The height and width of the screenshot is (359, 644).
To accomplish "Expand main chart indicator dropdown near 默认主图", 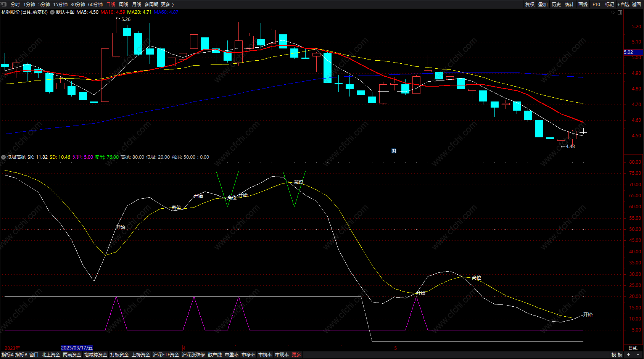I will [x=52, y=12].
